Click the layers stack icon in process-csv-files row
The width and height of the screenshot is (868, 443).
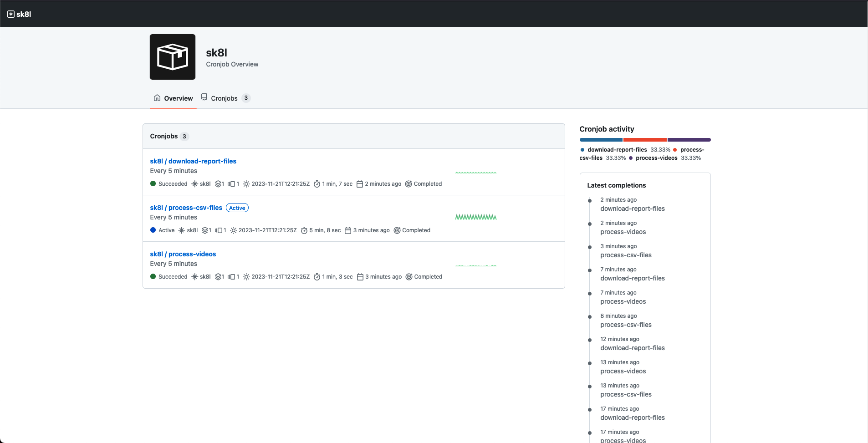[x=205, y=230]
